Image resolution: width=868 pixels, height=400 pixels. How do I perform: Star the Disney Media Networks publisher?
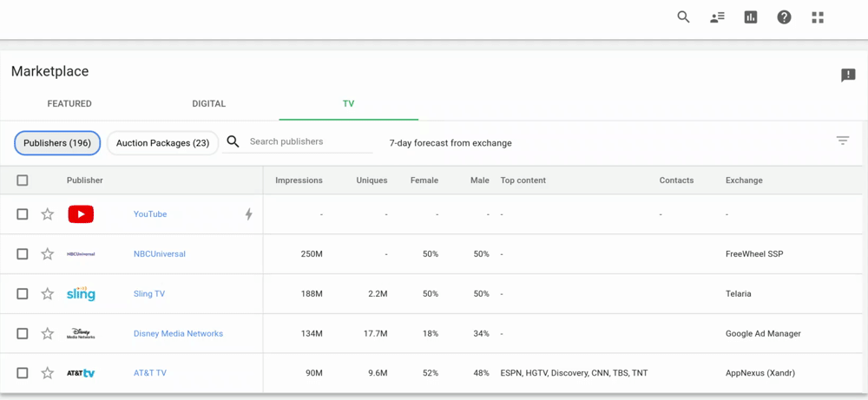click(x=48, y=333)
